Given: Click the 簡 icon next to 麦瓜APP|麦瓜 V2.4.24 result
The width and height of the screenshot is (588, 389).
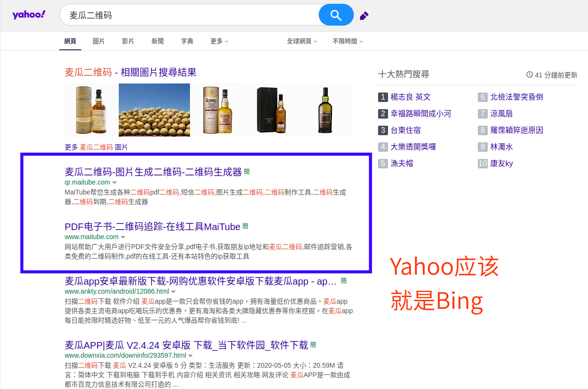Looking at the screenshot, I should (x=313, y=345).
